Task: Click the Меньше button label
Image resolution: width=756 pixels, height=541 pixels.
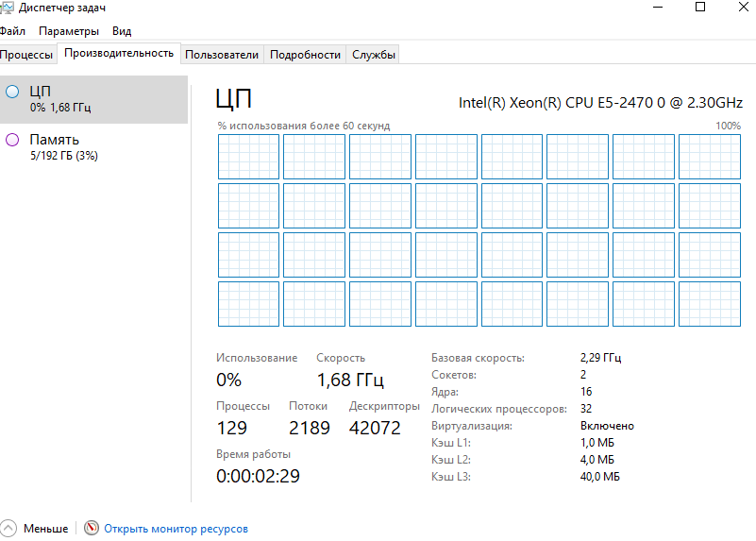Action: click(46, 529)
